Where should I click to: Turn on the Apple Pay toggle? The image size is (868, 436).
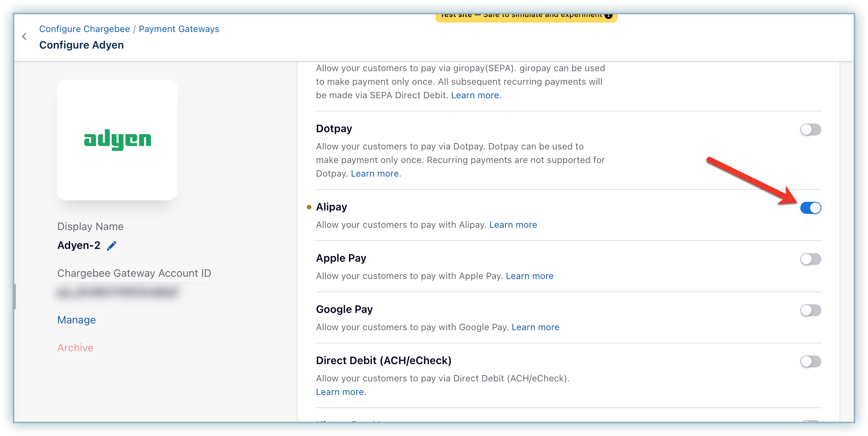(x=810, y=259)
